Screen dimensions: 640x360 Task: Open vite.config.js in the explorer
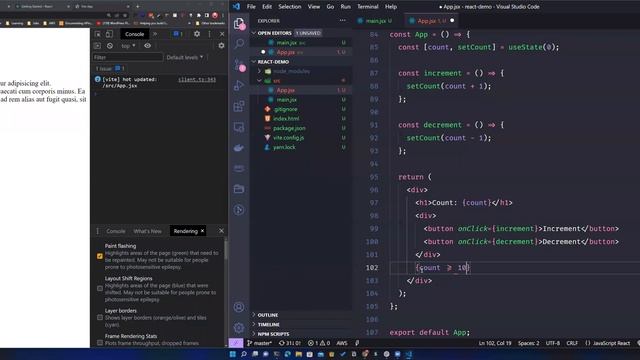[x=288, y=138]
